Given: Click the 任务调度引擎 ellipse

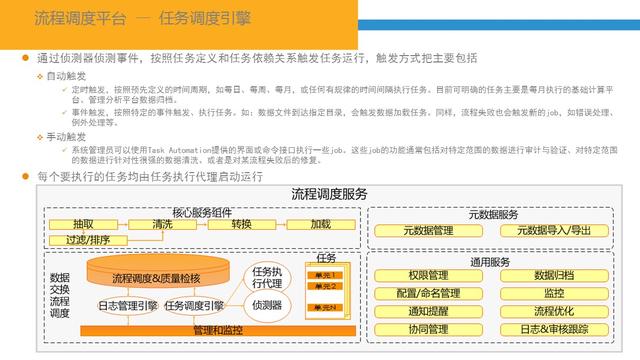Looking at the screenshot, I should tap(194, 306).
